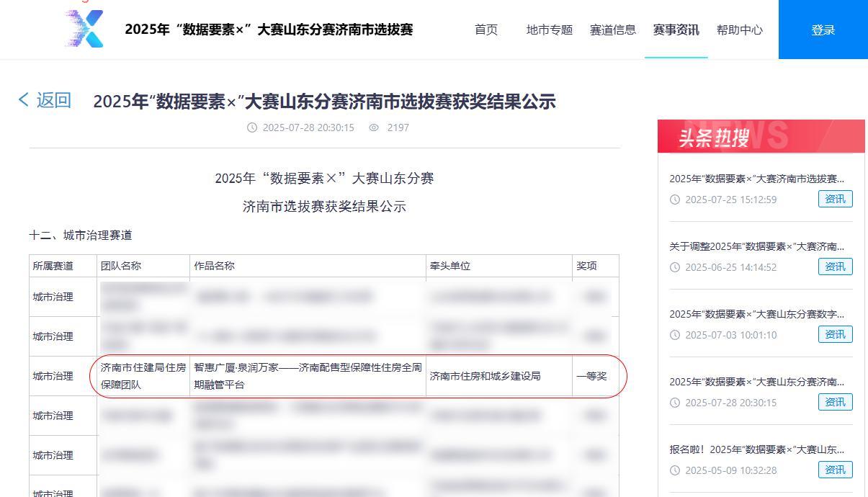Image resolution: width=868 pixels, height=497 pixels.
Task: Open news 关于调整2025年“数据要素×”大赛济南...
Action: click(x=757, y=246)
